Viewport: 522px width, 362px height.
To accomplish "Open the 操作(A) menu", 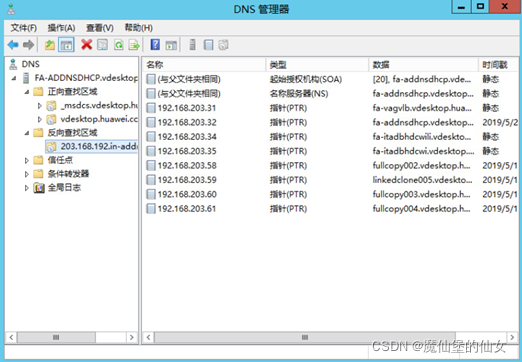I will (x=61, y=28).
